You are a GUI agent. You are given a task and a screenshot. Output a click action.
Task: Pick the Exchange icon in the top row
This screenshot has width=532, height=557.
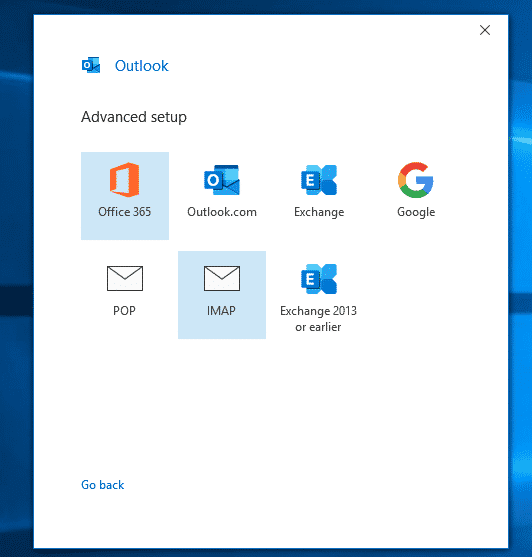click(319, 180)
